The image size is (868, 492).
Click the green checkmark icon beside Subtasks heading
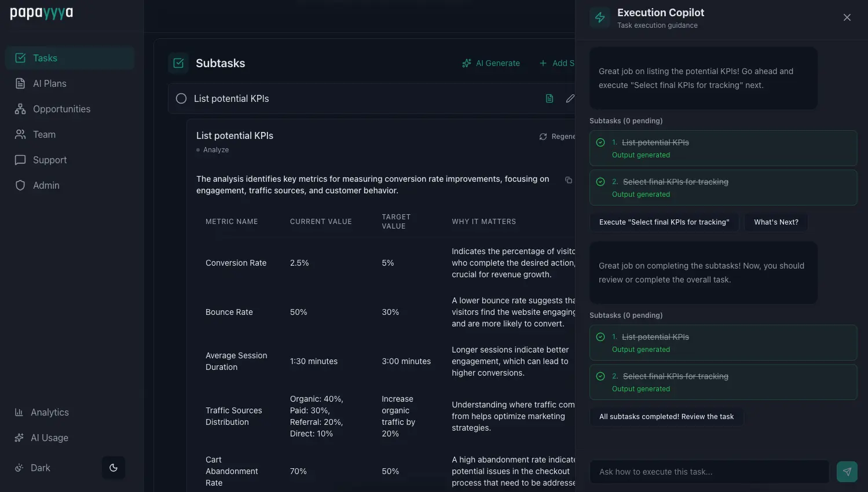178,63
